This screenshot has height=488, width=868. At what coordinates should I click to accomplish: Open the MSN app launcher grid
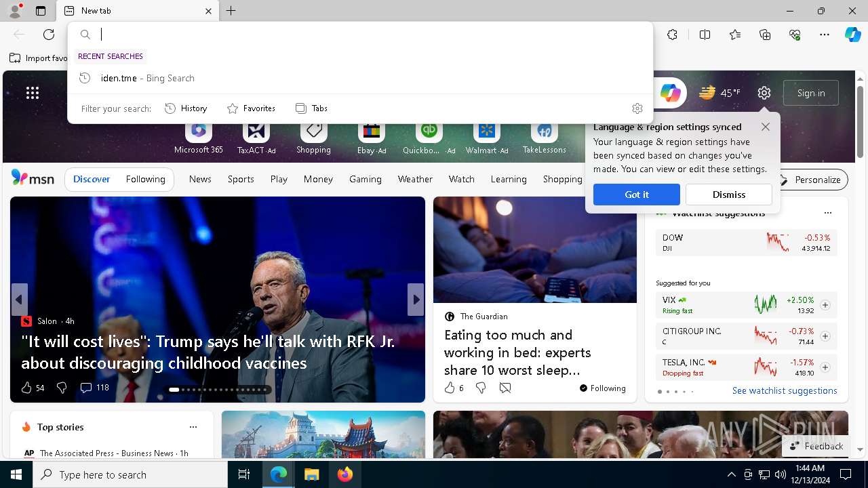(x=33, y=93)
